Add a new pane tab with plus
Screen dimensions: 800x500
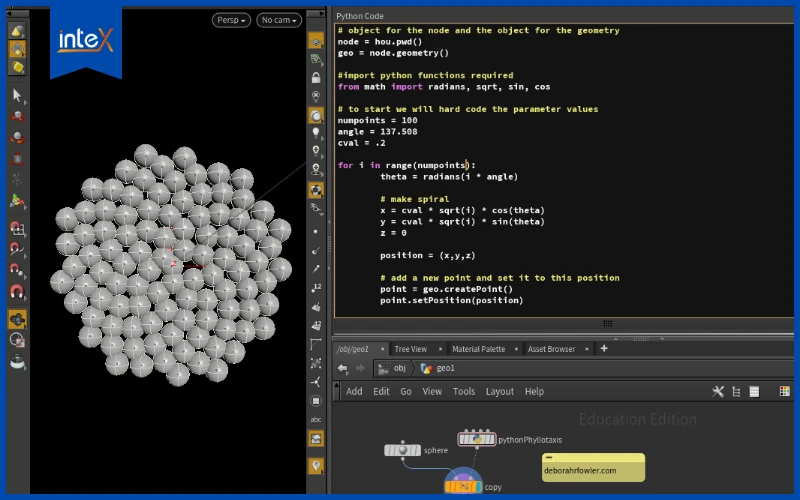604,348
